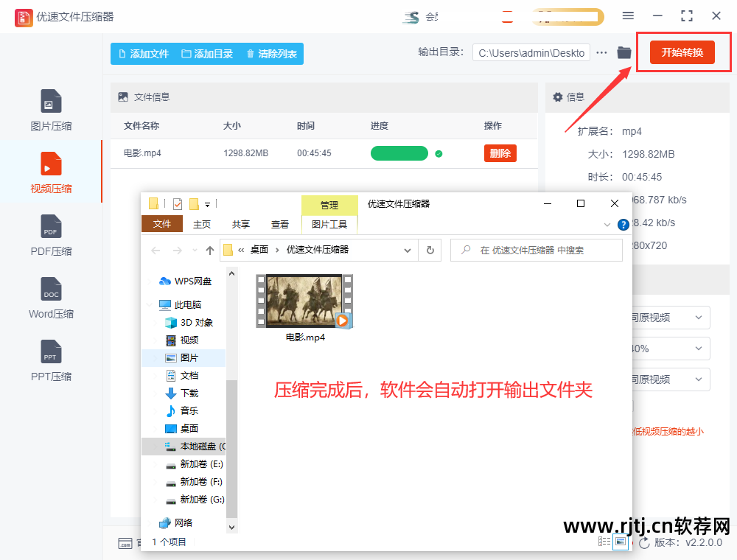Click the green progress bar of 电影.mp4
Viewport: 737px width, 560px height.
(x=399, y=153)
